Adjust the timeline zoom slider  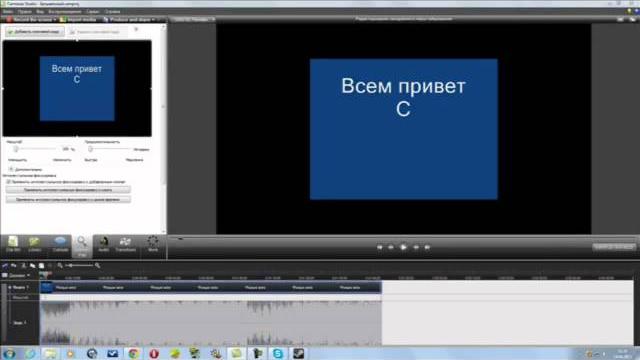(x=79, y=266)
